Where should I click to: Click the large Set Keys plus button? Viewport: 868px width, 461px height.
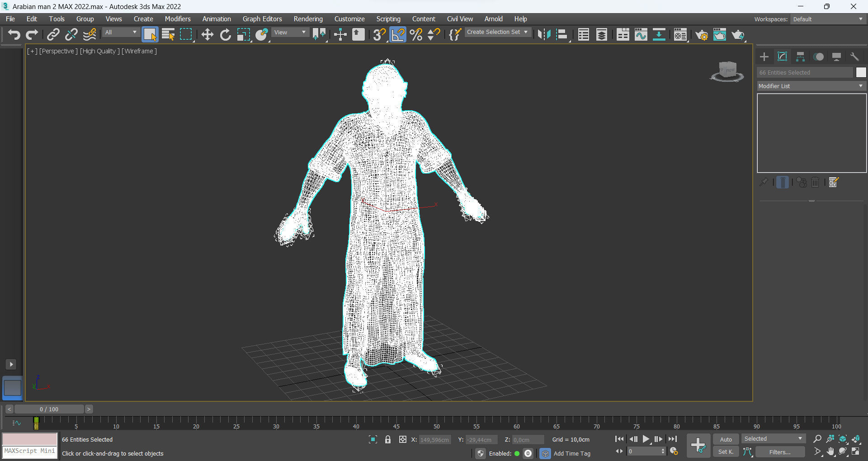click(x=698, y=446)
